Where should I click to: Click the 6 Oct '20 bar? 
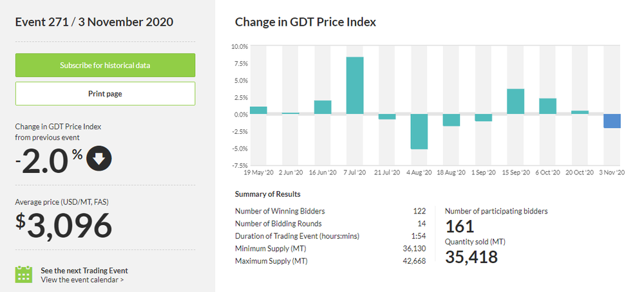[x=547, y=106]
